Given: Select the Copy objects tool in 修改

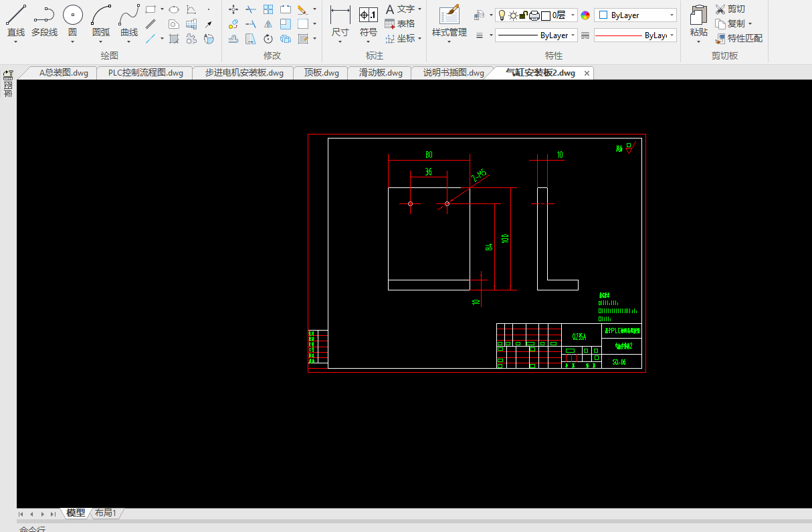Looking at the screenshot, I should tap(233, 24).
